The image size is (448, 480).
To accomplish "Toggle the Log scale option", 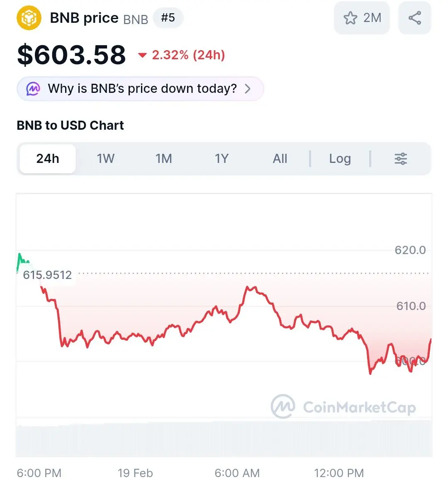I will tap(340, 159).
